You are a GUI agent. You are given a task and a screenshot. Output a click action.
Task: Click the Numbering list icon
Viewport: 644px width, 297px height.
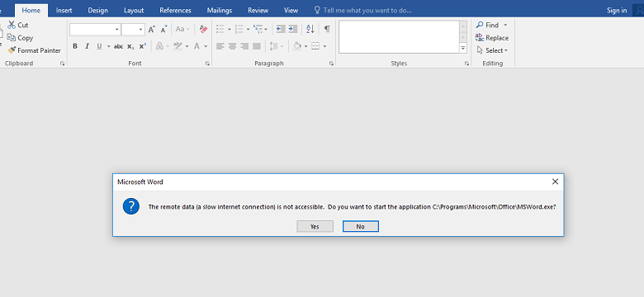coord(239,29)
